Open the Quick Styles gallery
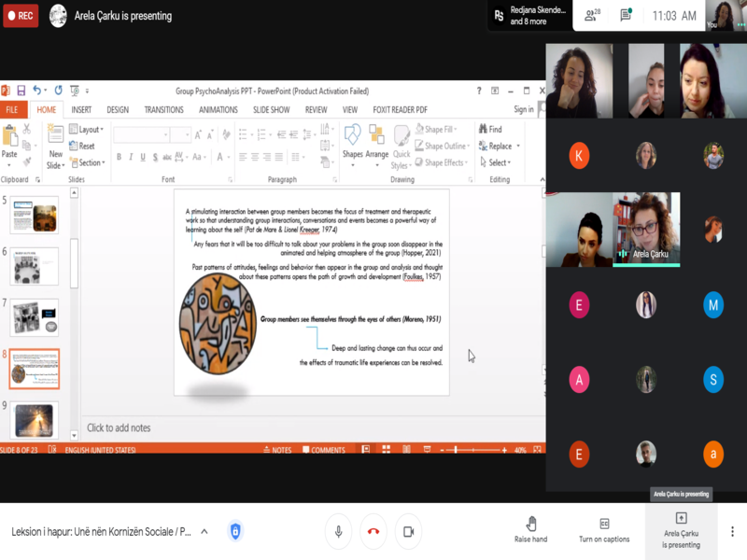Screen dimensions: 747x560 (402, 146)
